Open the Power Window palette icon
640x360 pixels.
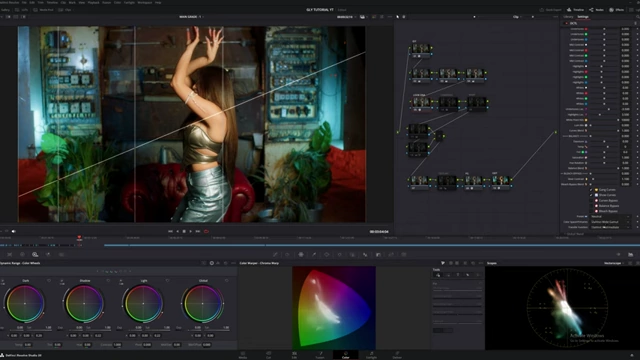pos(327,254)
